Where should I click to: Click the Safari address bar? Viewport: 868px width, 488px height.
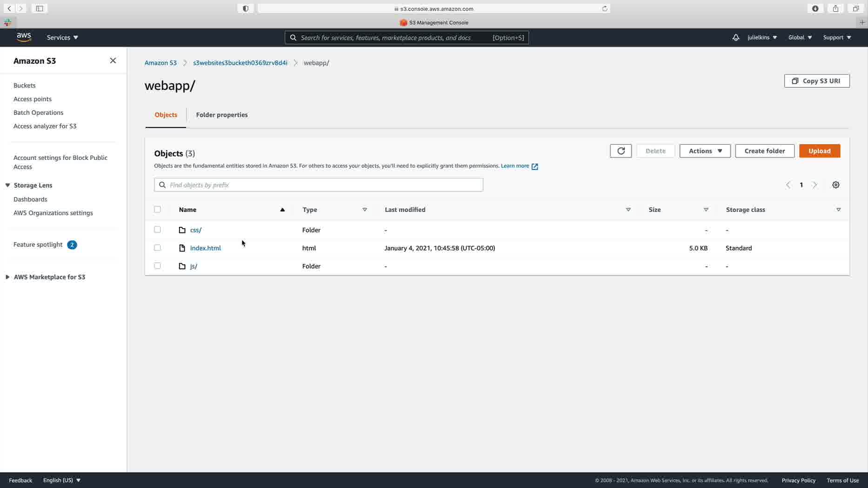point(434,8)
